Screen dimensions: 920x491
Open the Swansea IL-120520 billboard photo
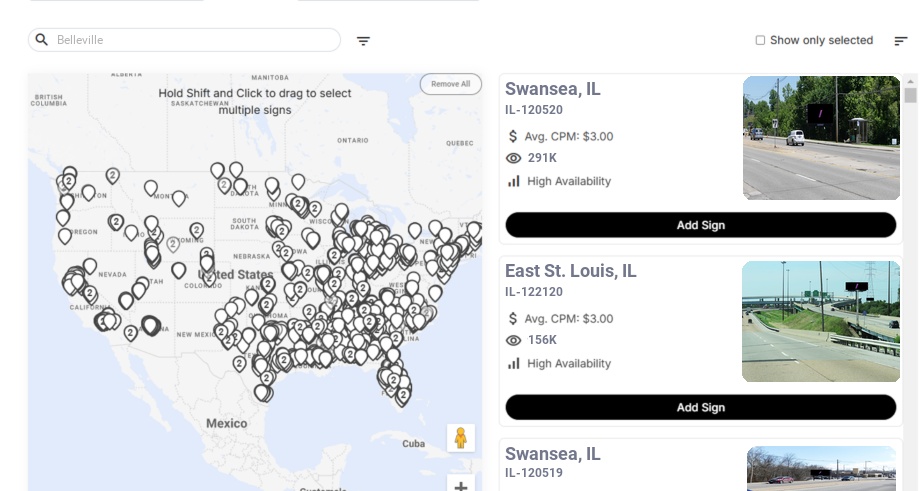(821, 138)
